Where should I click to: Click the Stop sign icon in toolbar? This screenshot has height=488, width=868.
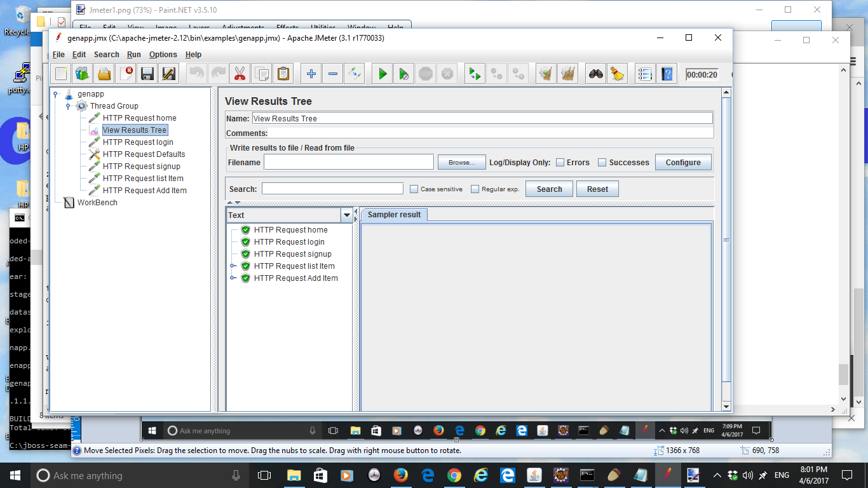425,74
